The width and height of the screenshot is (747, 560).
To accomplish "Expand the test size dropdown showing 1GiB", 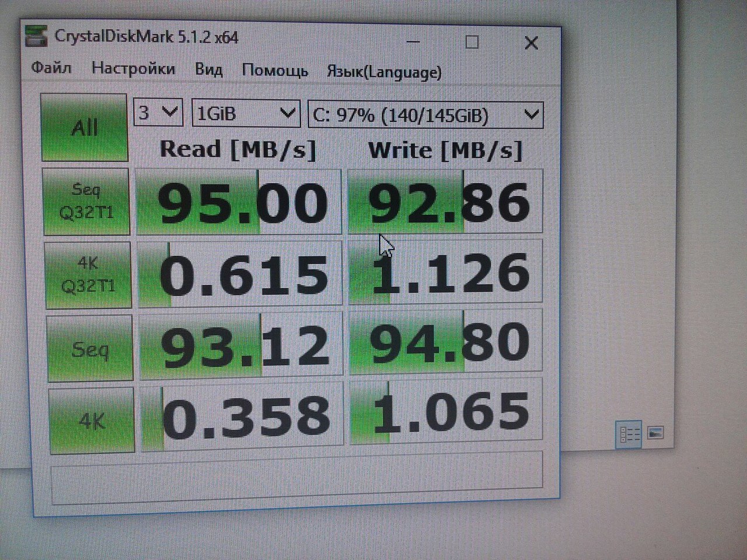I will click(246, 113).
